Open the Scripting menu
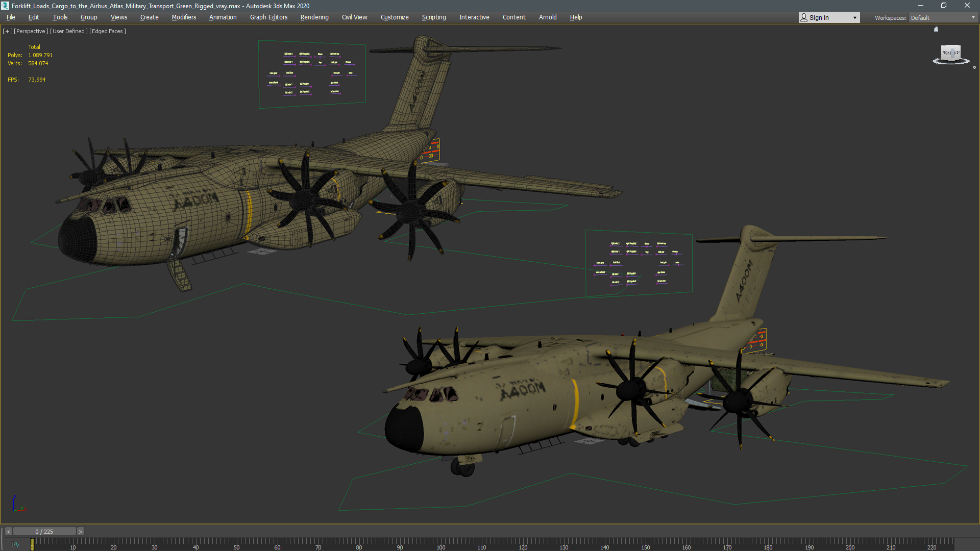980x551 pixels. point(434,17)
